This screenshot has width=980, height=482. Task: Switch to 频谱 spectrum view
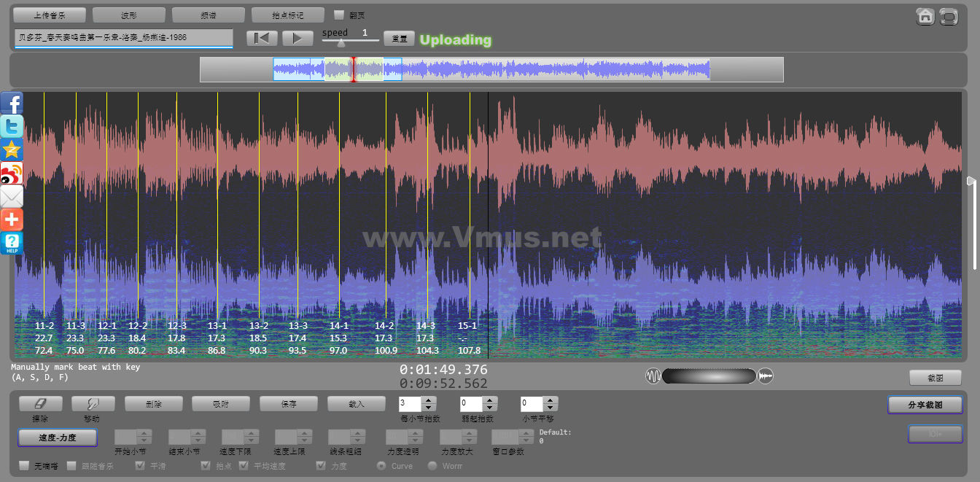tap(209, 15)
